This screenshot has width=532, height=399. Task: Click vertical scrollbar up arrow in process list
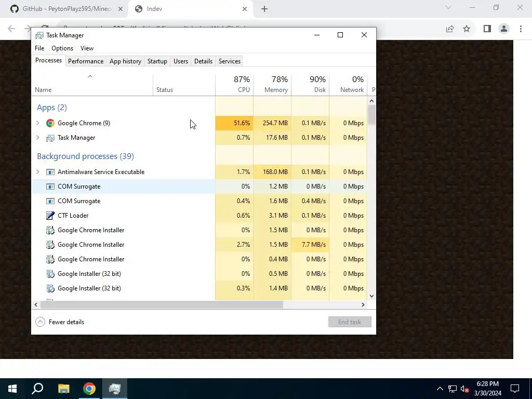coord(371,101)
